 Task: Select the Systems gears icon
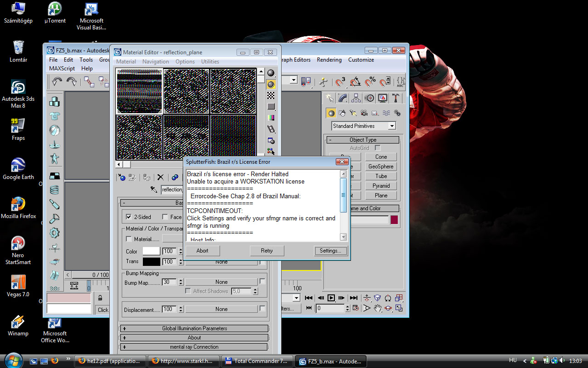[397, 113]
